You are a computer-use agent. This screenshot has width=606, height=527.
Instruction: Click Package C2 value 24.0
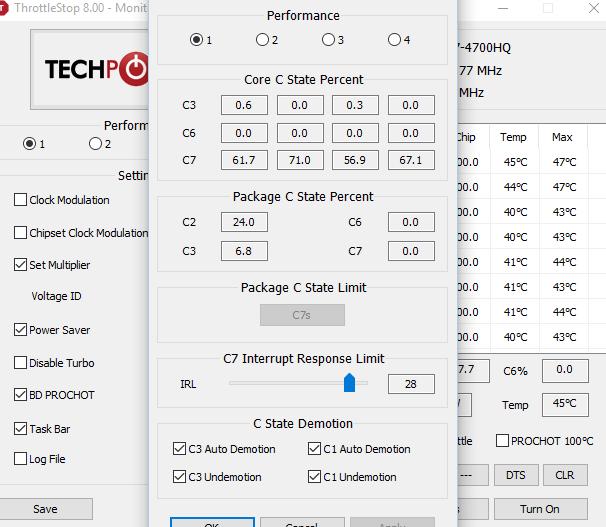pos(244,222)
